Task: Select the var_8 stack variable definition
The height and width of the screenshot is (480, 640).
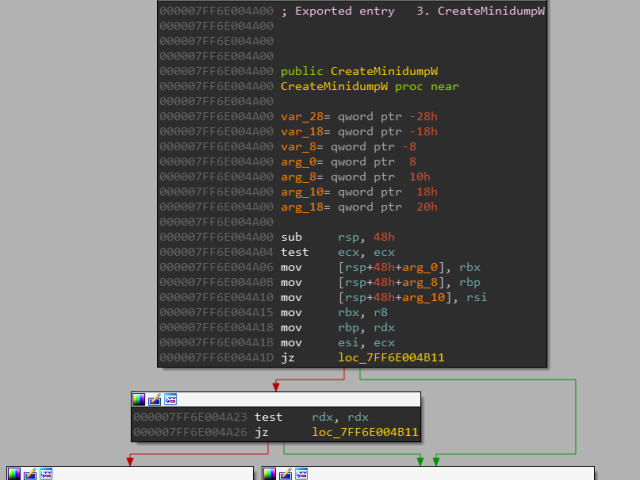Action: [349, 147]
